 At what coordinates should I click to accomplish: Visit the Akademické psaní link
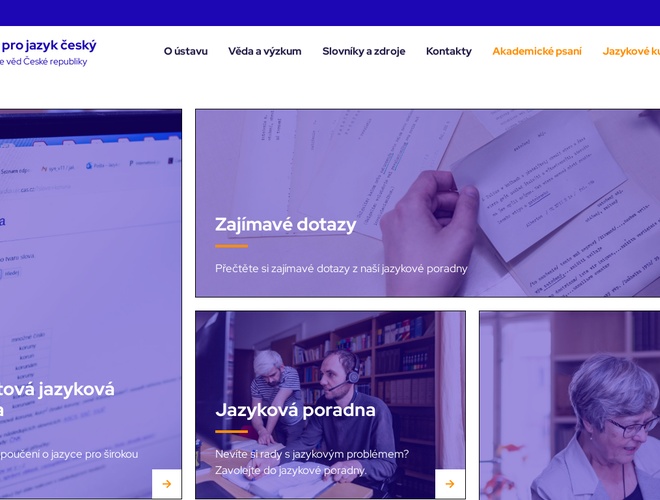pos(537,51)
